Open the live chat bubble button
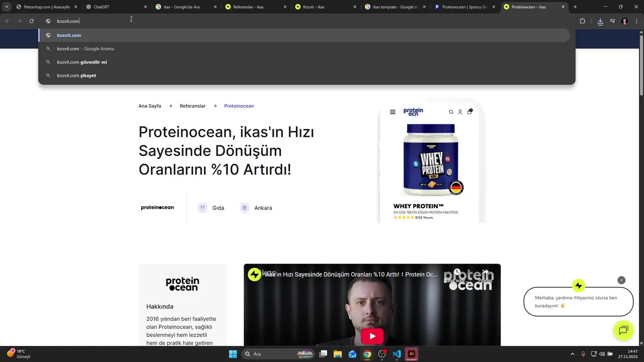Viewport: 644px width, 362px height. tap(623, 330)
